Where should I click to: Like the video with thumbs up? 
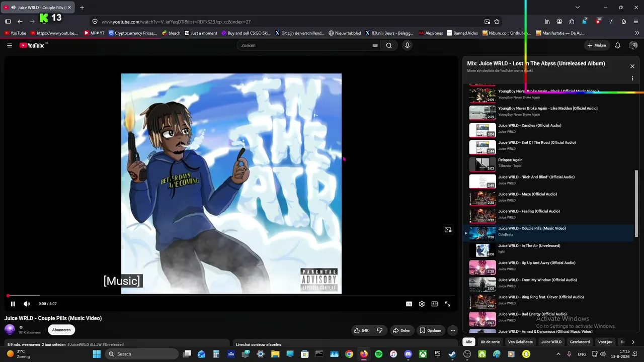(362, 330)
